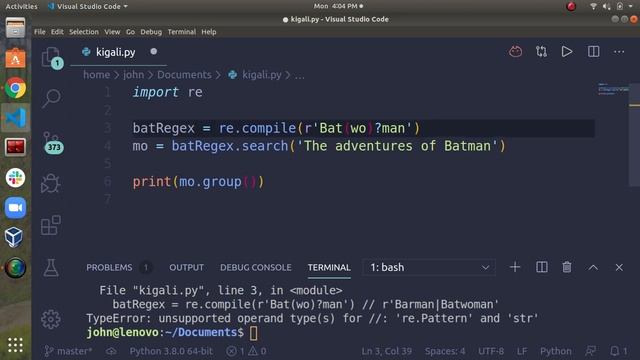Image resolution: width=640 pixels, height=360 pixels.
Task: Change encoding via UTF-8 status
Action: tap(491, 351)
